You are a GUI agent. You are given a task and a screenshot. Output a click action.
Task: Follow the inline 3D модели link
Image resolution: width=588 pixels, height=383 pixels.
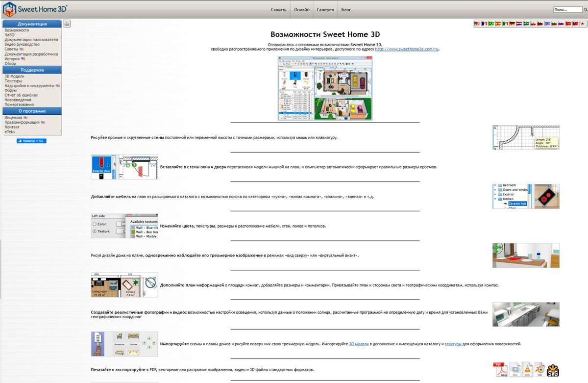click(x=359, y=344)
